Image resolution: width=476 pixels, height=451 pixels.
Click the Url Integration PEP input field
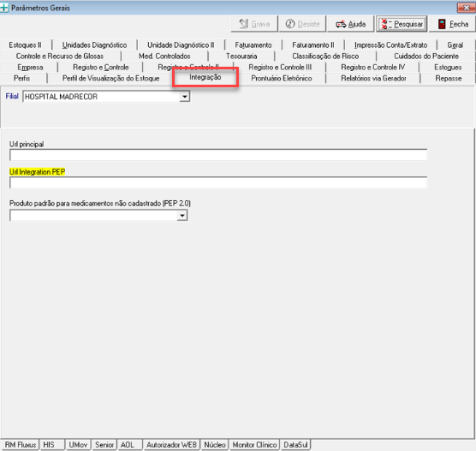(x=218, y=182)
